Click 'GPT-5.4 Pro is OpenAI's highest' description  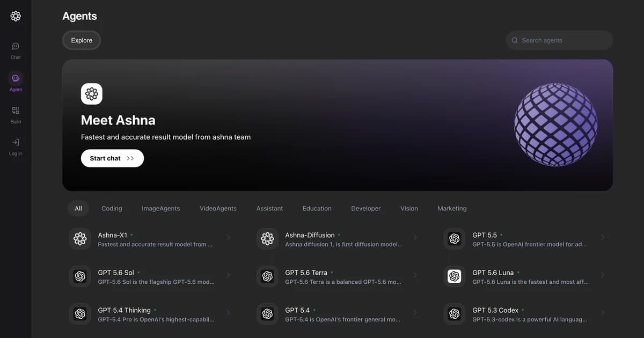pyautogui.click(x=156, y=319)
